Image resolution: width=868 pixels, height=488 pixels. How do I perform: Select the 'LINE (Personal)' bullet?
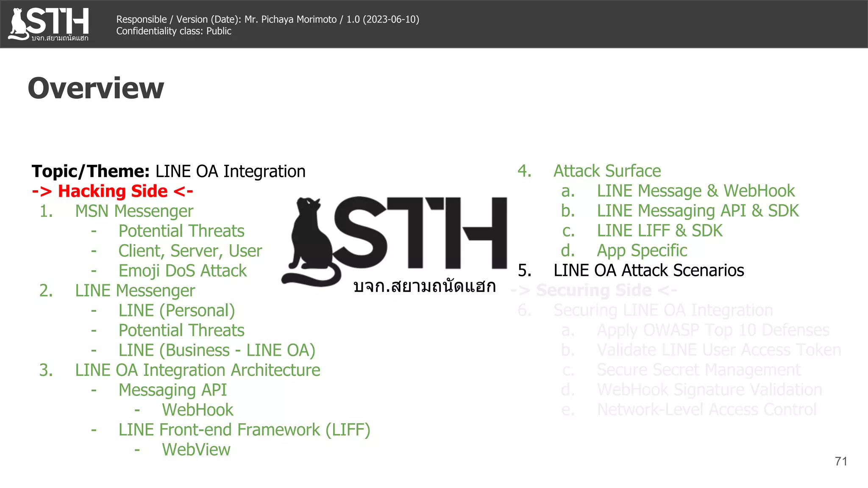click(x=177, y=311)
